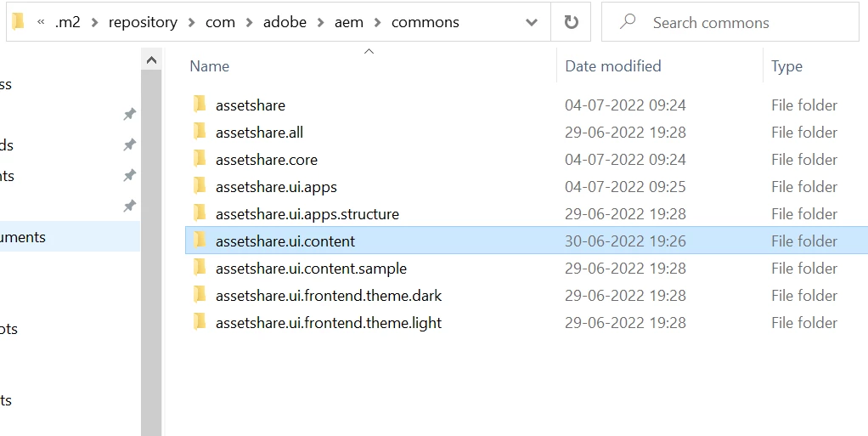Go to aem in the breadcrumb

[349, 22]
